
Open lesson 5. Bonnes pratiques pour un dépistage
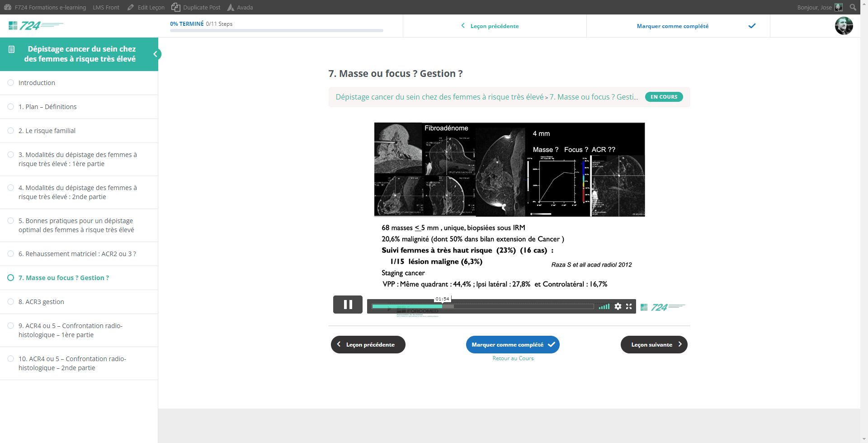[76, 225]
